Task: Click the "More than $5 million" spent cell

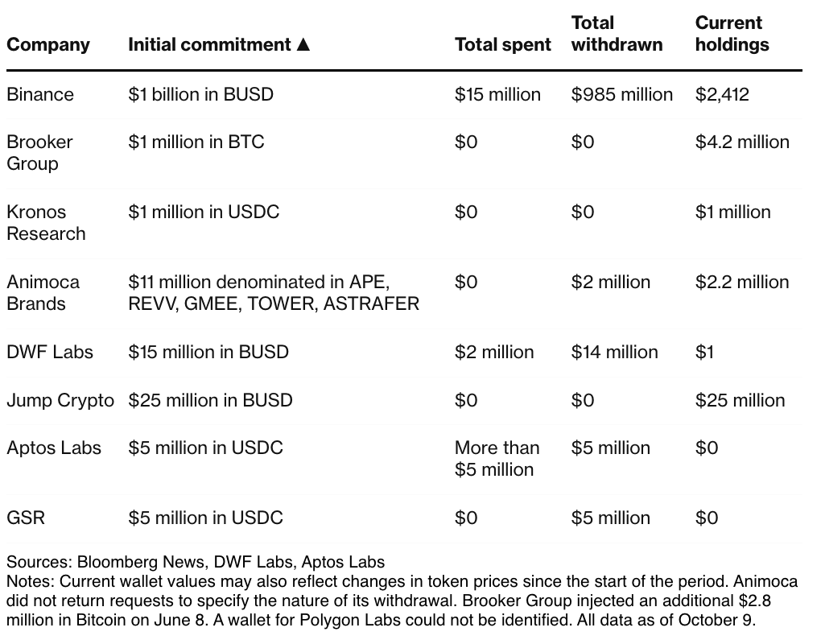Action: tap(497, 458)
